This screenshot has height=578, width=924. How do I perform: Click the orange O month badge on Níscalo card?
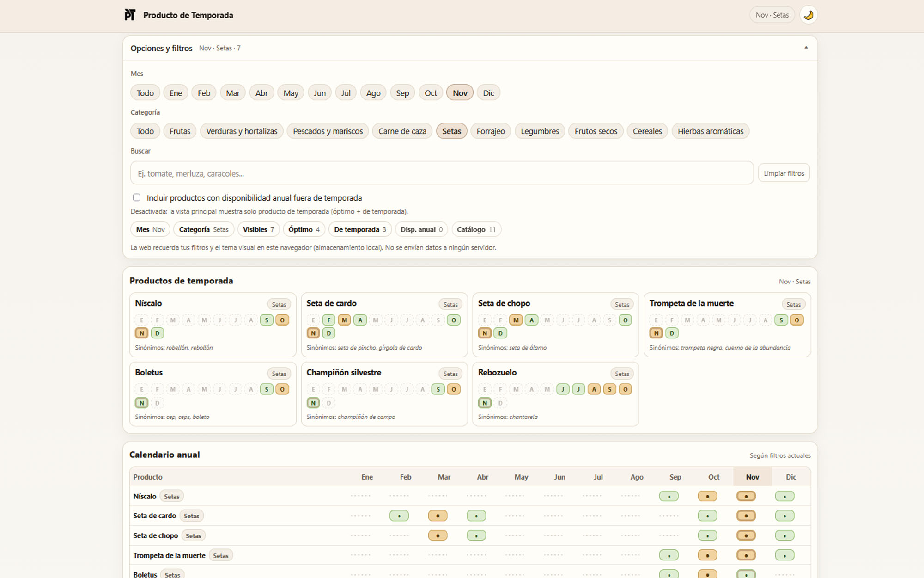282,320
